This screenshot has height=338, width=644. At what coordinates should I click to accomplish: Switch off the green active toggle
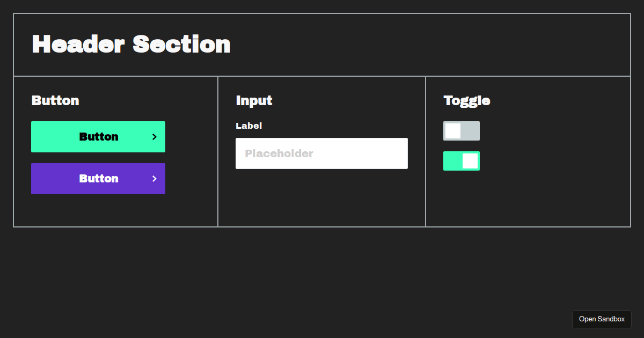pos(462,160)
